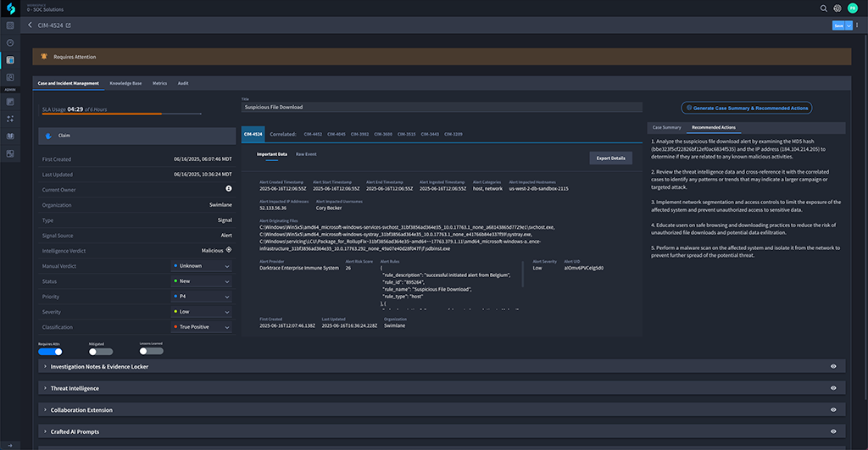This screenshot has width=868, height=450.
Task: Toggle the Mitigated switch
Action: pyautogui.click(x=101, y=352)
